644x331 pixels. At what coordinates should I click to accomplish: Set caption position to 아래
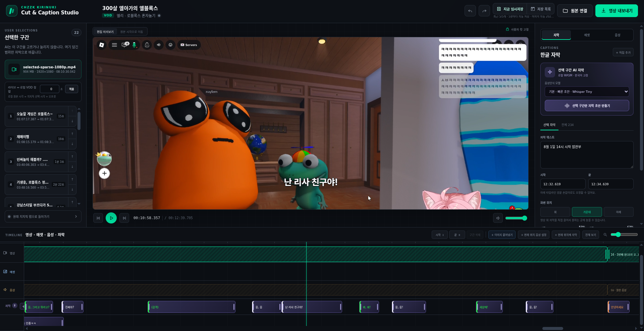click(x=619, y=212)
